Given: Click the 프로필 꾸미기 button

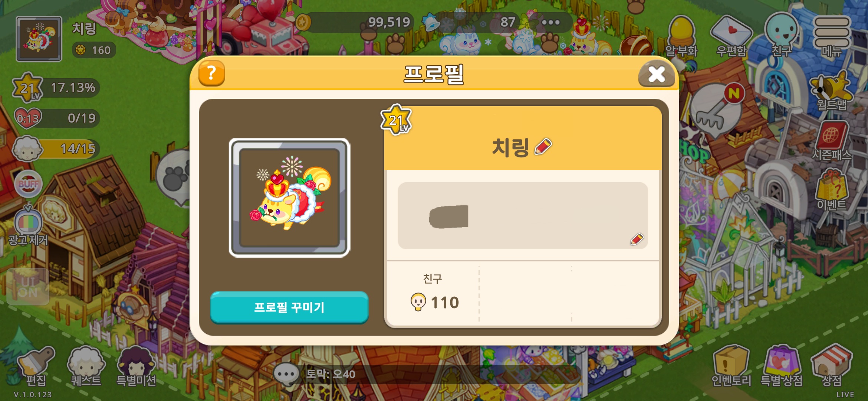Looking at the screenshot, I should coord(289,307).
